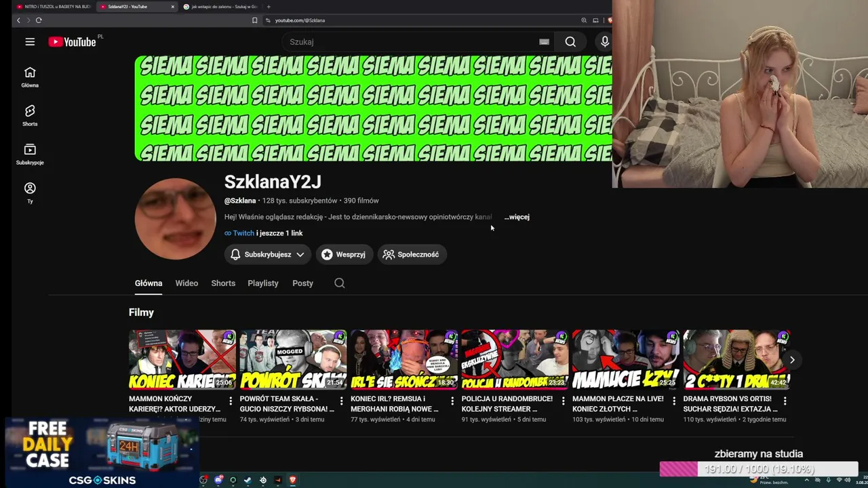Close the SzklanaY2J - YouTube tab

click(x=172, y=7)
